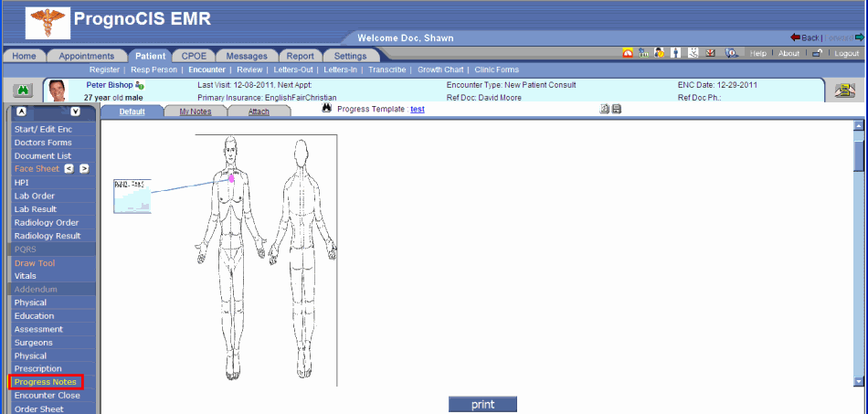Open Letters-In in the submenu
Viewport: 868px width, 414px height.
341,69
